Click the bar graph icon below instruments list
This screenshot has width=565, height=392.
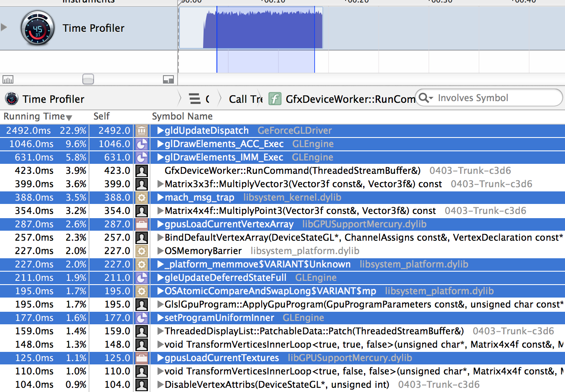click(8, 79)
